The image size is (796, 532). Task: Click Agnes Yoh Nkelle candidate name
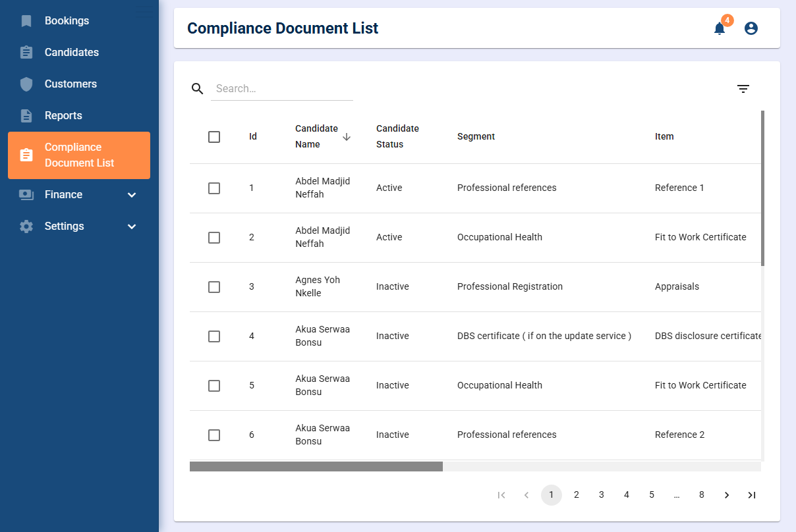tap(318, 286)
